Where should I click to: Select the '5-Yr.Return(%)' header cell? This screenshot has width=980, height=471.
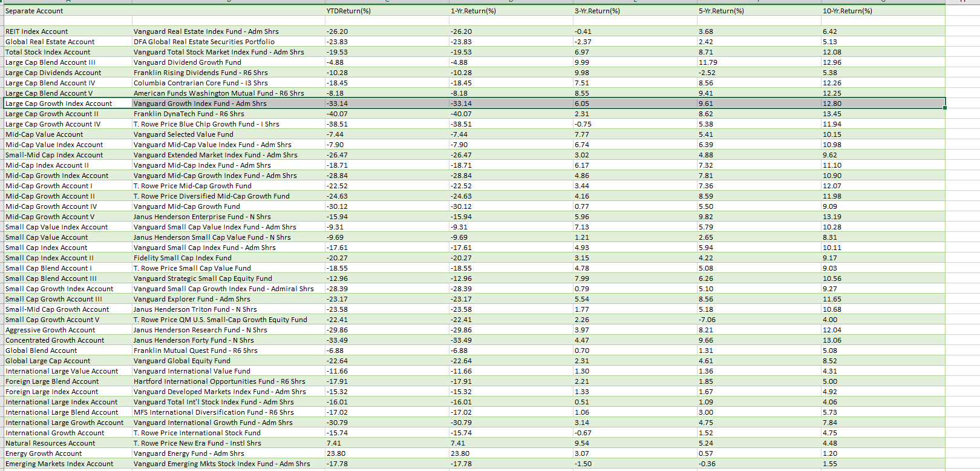point(759,11)
